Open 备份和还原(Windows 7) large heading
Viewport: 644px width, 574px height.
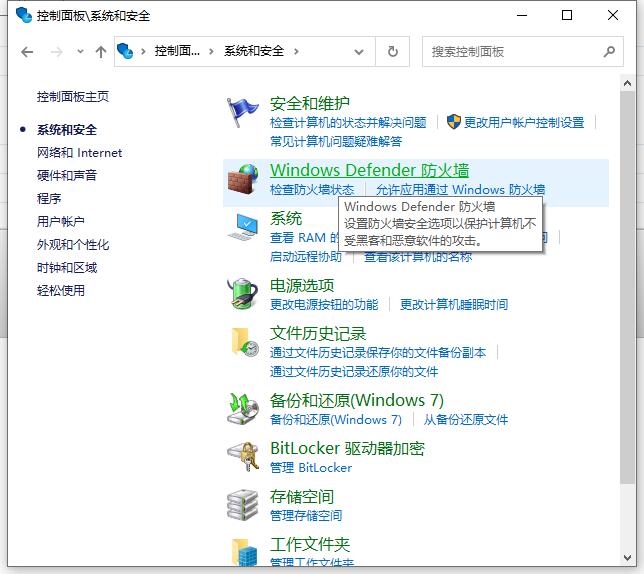coord(357,400)
